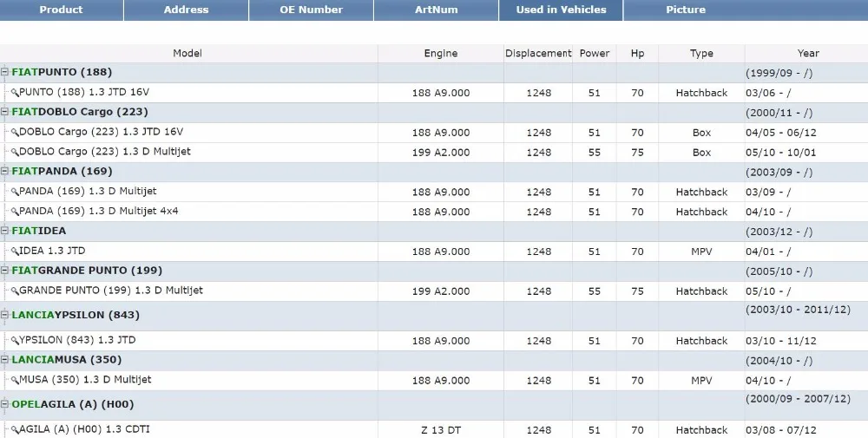Open the IDEA 1.3 JTD entry
The image size is (868, 438).
pos(53,251)
